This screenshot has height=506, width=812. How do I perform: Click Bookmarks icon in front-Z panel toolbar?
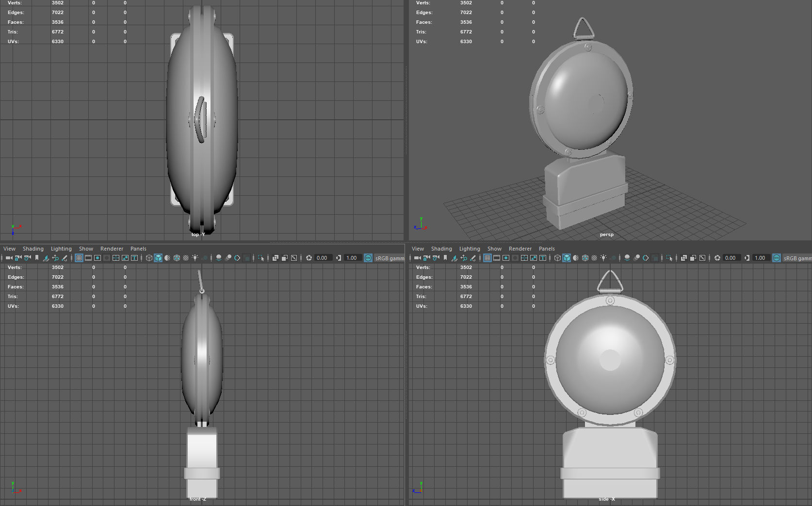pyautogui.click(x=36, y=258)
